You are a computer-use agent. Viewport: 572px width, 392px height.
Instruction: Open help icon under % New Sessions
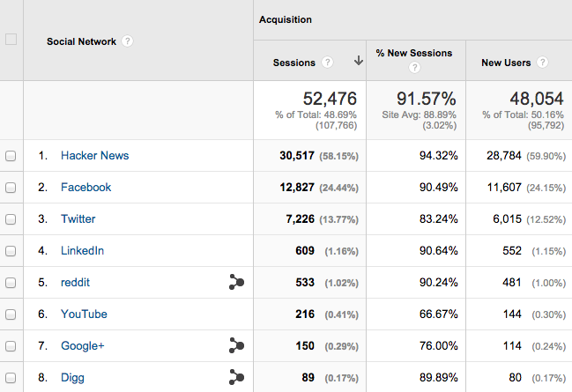(414, 68)
